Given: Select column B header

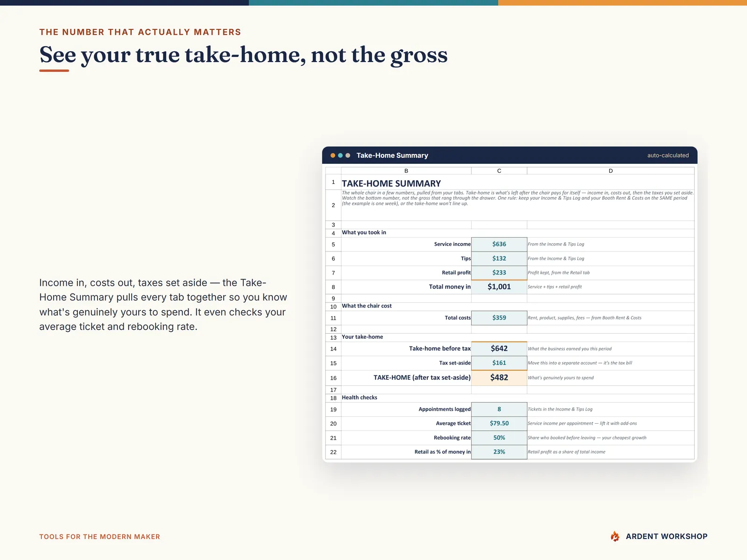Looking at the screenshot, I should [406, 171].
